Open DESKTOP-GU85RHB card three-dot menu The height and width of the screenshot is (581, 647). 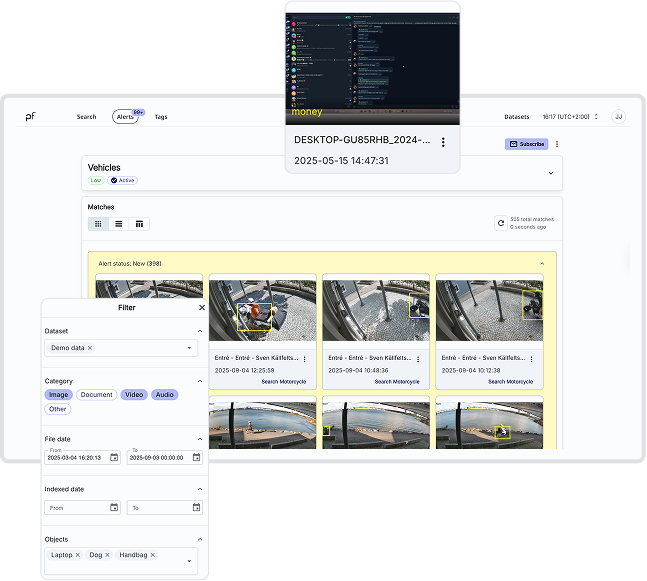443,142
